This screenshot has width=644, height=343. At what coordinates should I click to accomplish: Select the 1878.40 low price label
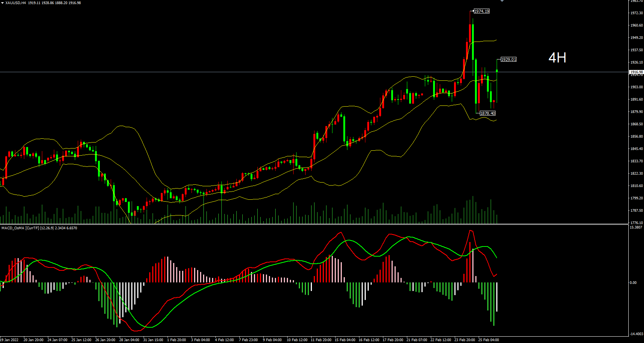[x=487, y=113]
